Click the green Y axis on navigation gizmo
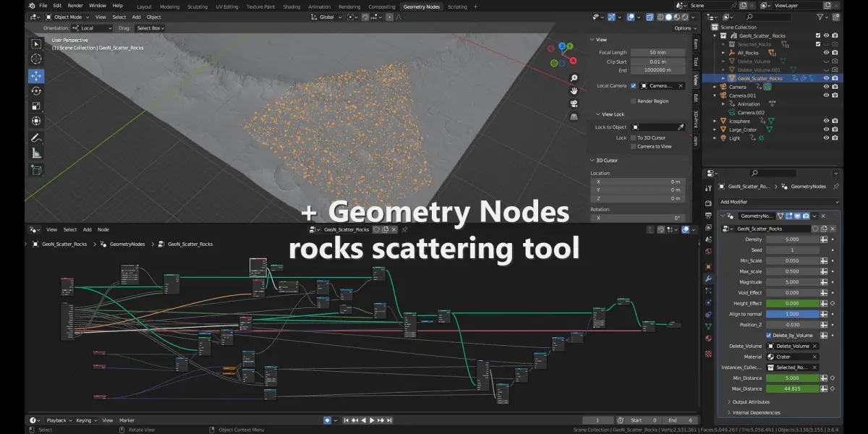 pos(570,46)
